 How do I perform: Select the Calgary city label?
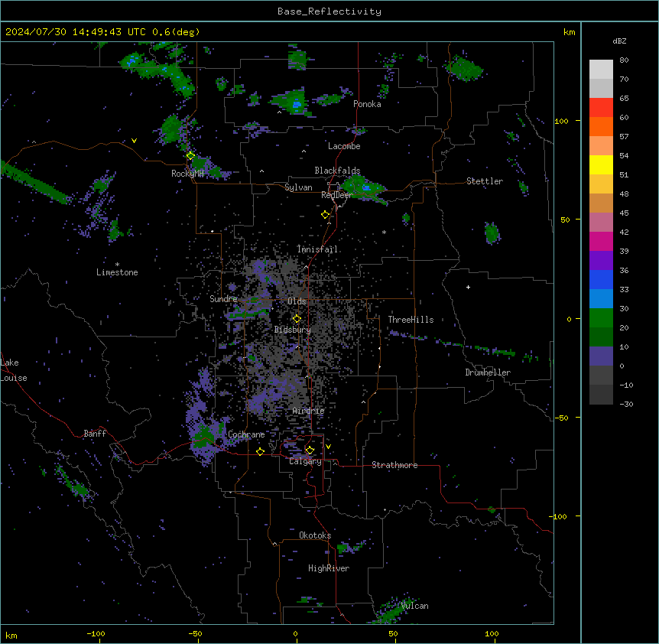point(305,461)
